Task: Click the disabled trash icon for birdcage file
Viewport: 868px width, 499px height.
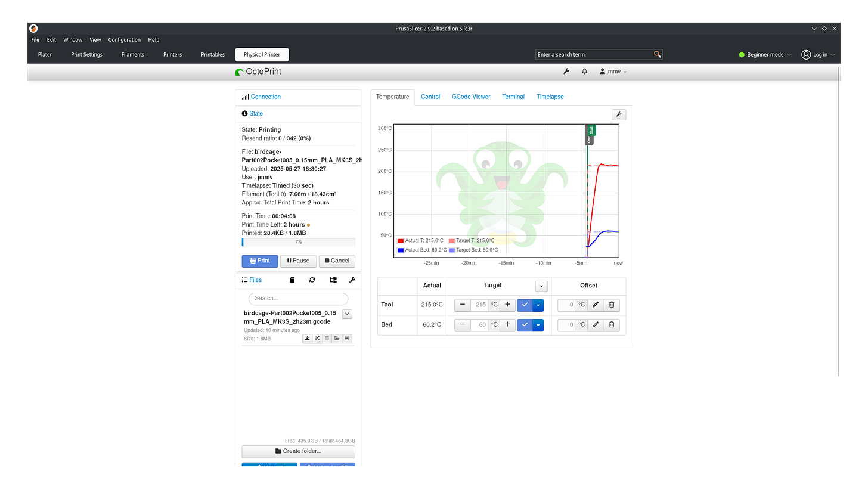Action: click(327, 339)
